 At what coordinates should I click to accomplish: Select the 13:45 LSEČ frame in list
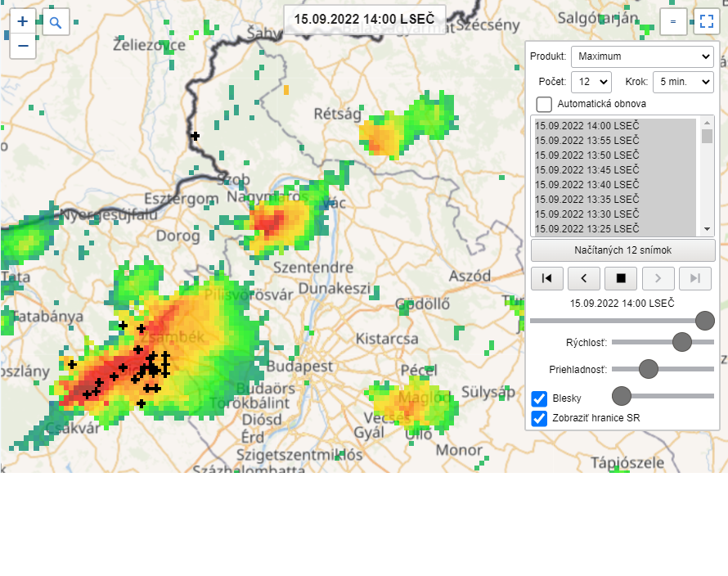[586, 169]
